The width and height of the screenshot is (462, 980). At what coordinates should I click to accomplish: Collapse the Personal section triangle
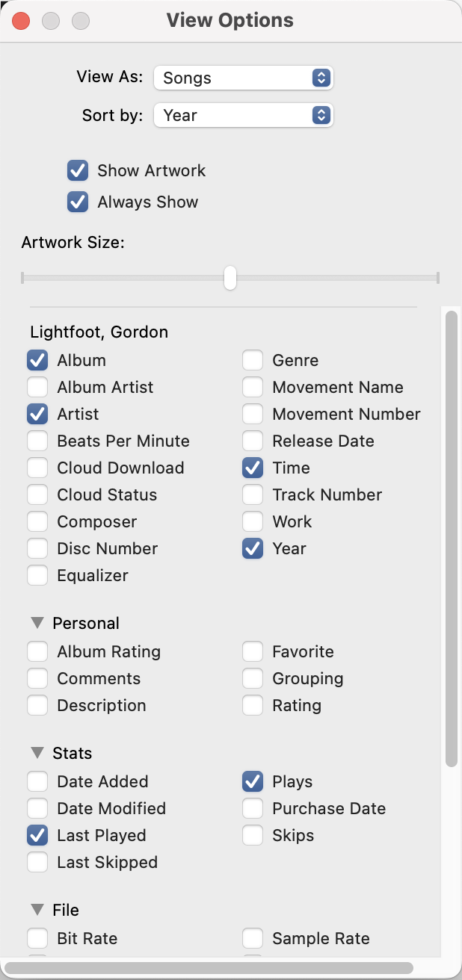37,623
